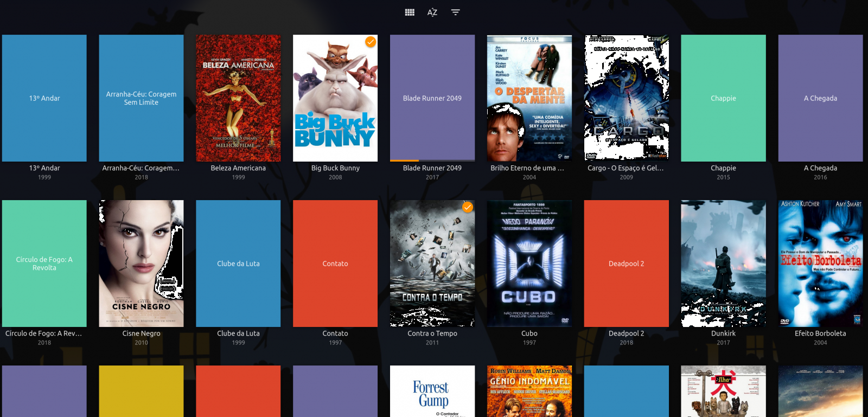Image resolution: width=868 pixels, height=417 pixels.
Task: Open the Beleza Americana poster
Action: click(238, 98)
